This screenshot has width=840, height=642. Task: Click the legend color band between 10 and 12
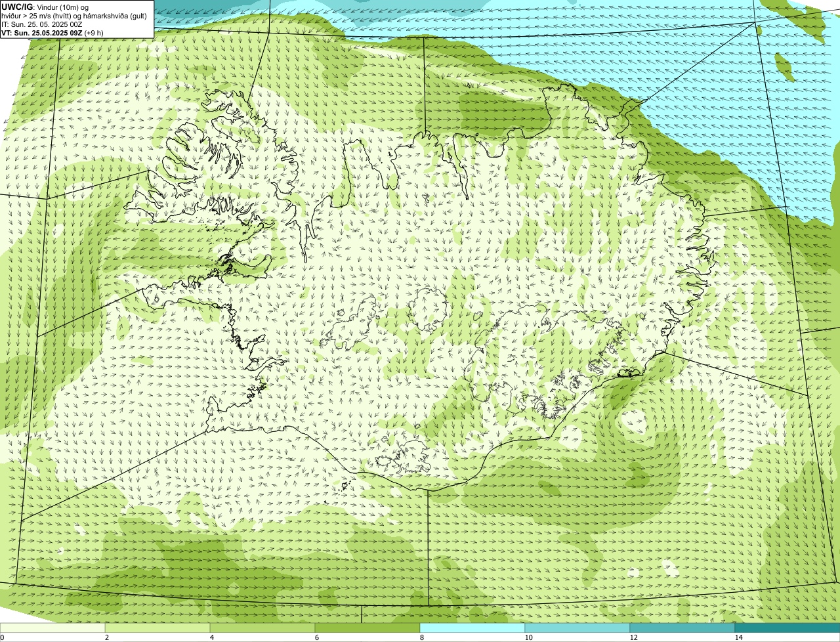click(x=577, y=628)
